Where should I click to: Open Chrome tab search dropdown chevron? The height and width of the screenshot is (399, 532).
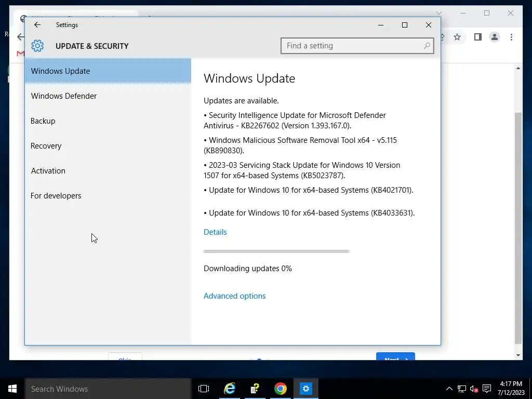click(x=438, y=13)
